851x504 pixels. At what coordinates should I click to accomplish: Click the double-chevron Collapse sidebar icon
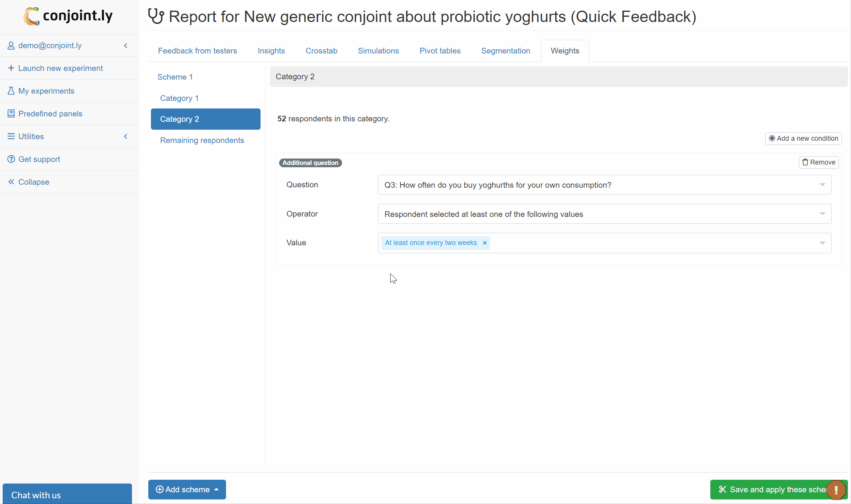[11, 182]
